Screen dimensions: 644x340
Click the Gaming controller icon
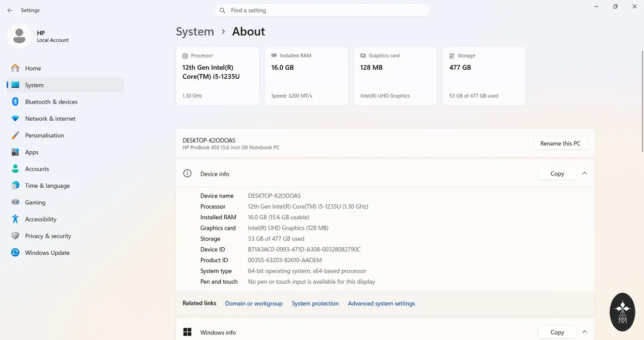click(15, 202)
